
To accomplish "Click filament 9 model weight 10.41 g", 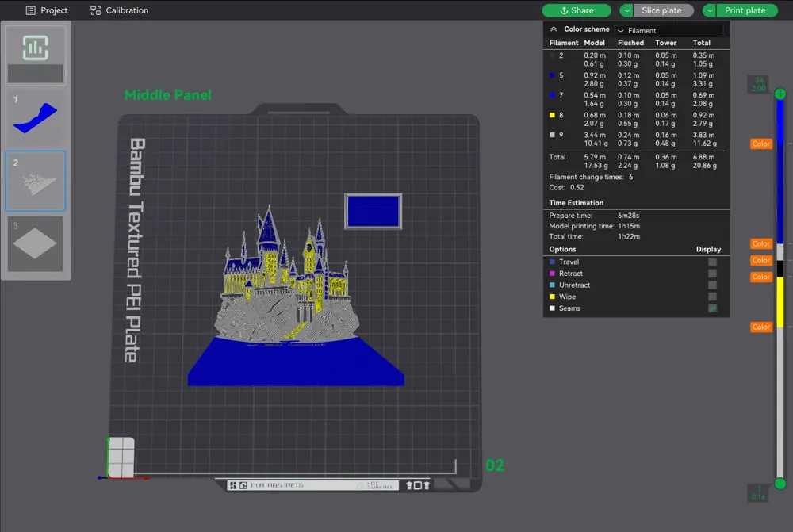I will tap(596, 144).
